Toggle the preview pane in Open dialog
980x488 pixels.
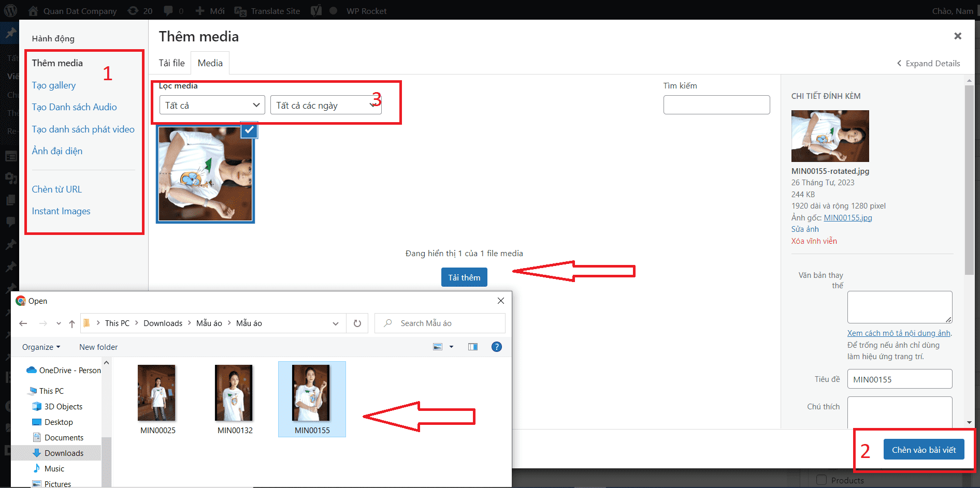[472, 347]
